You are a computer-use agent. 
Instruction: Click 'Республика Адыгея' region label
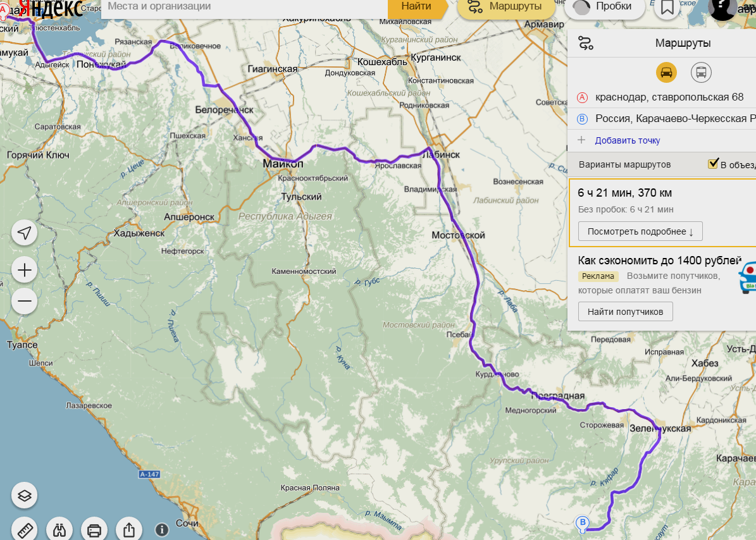click(x=285, y=216)
